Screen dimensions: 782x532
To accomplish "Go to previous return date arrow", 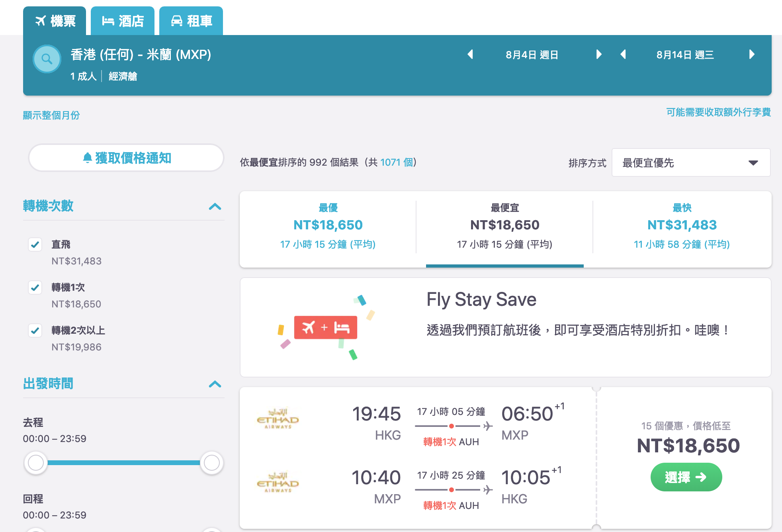I will click(x=624, y=55).
